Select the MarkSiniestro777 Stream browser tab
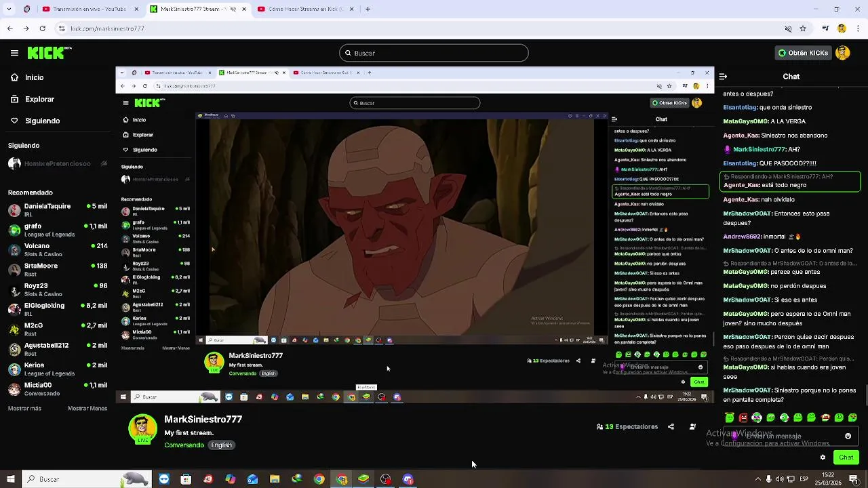The image size is (868, 488). tap(197, 9)
